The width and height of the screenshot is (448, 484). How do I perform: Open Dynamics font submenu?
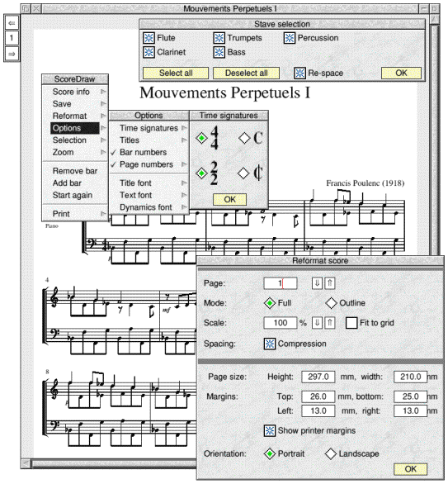149,207
